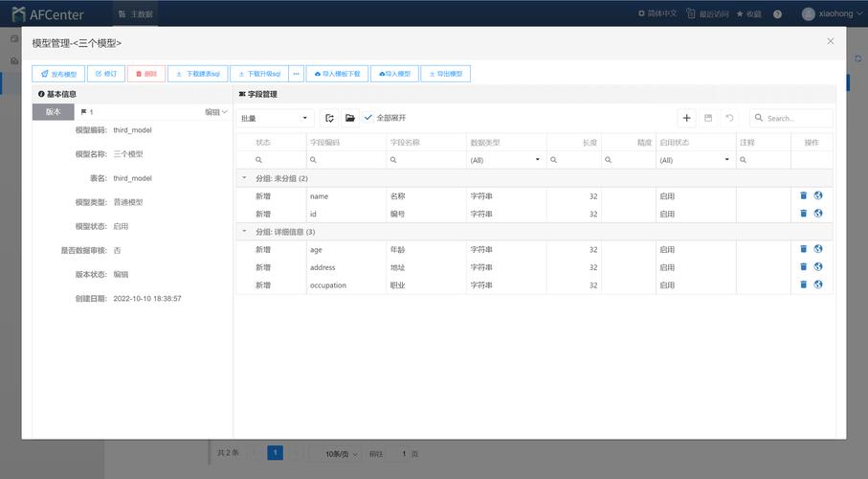Delete the name field using trash icon
Screen dimensions: 868x479
804,195
